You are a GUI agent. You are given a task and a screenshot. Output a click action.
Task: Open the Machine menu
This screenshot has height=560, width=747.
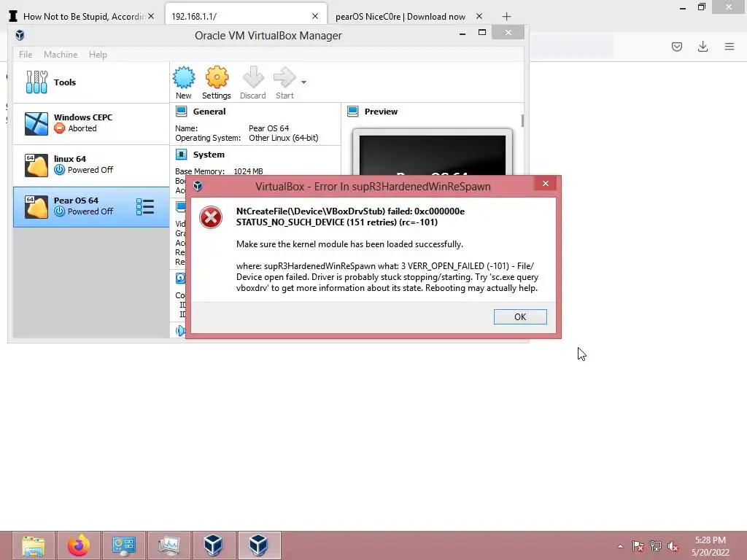pos(61,54)
